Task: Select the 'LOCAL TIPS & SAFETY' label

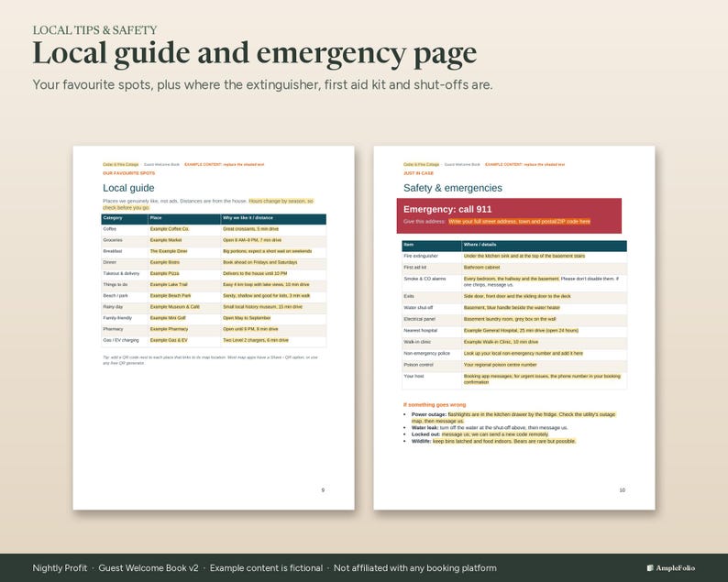Action: click(x=94, y=30)
